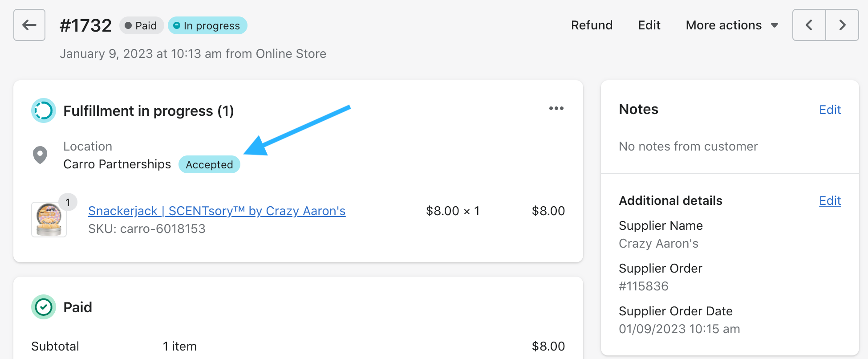
Task: Click the green Paid checkmark icon
Action: [x=44, y=307]
